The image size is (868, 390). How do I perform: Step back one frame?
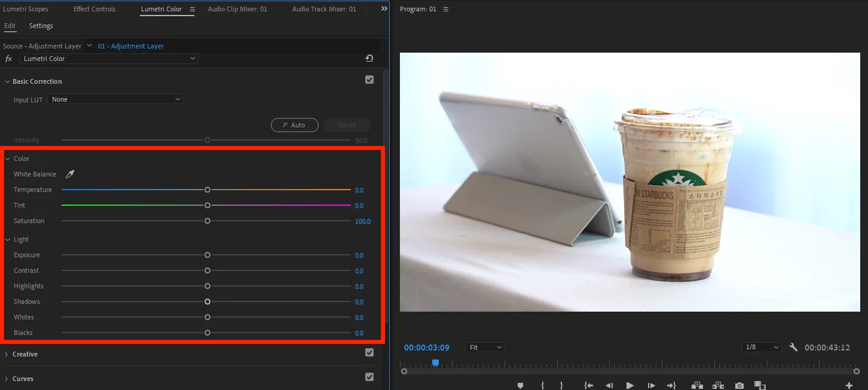pos(609,386)
